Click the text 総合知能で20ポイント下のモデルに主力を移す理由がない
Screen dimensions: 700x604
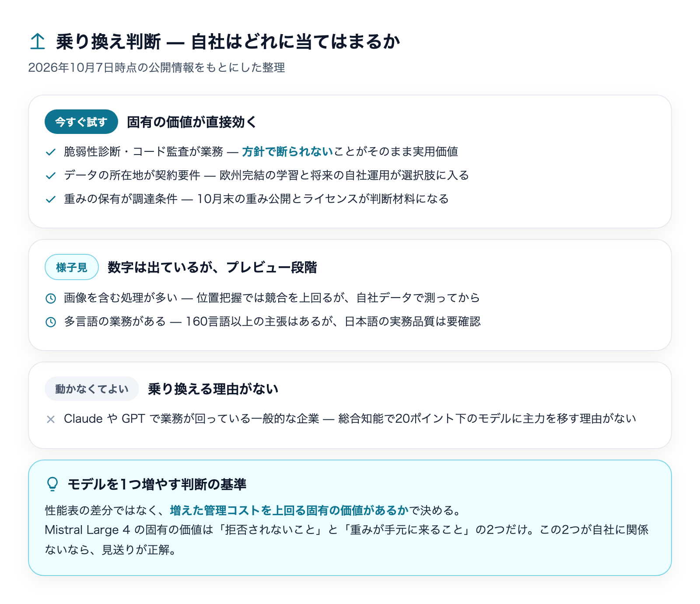pos(487,418)
